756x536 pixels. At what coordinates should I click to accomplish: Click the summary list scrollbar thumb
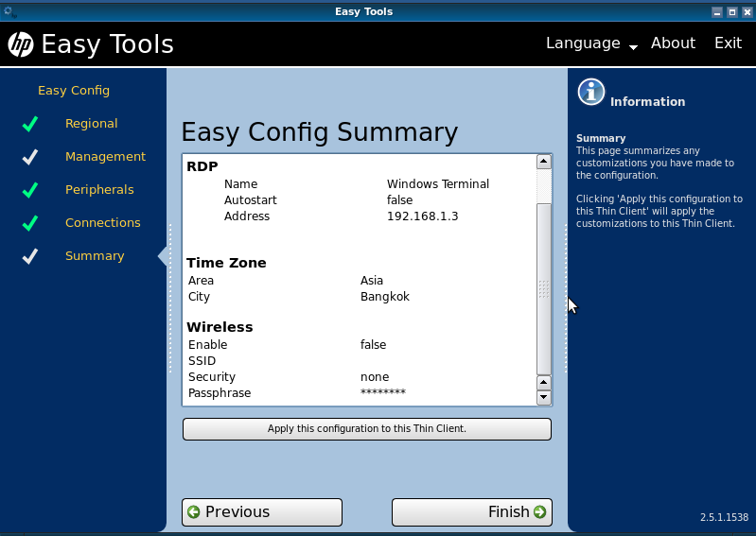tap(544, 289)
